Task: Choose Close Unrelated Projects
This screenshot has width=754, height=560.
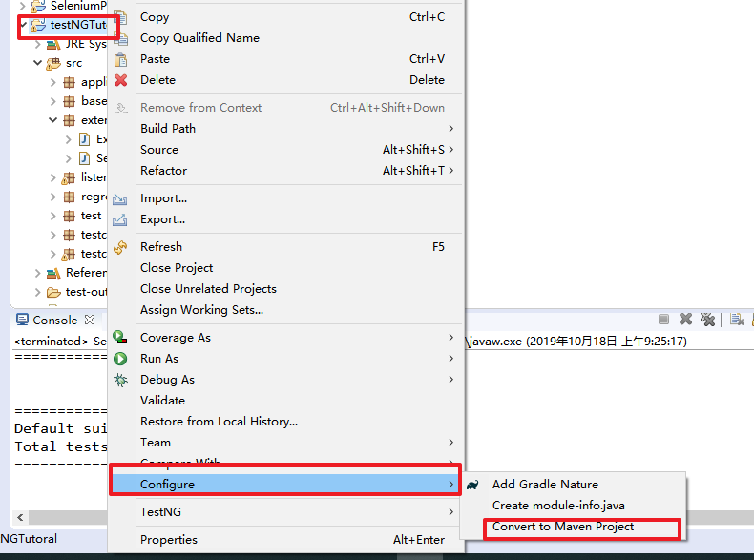Action: tap(286, 289)
